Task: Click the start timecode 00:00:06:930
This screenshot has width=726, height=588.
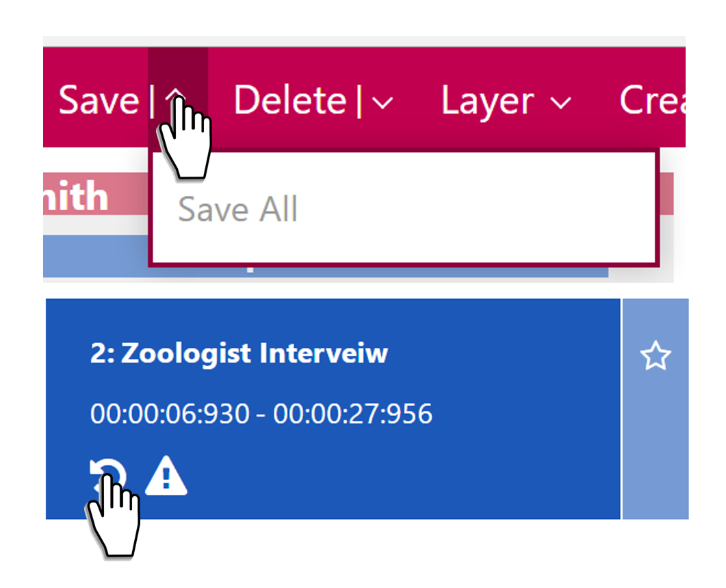Action: click(x=170, y=413)
